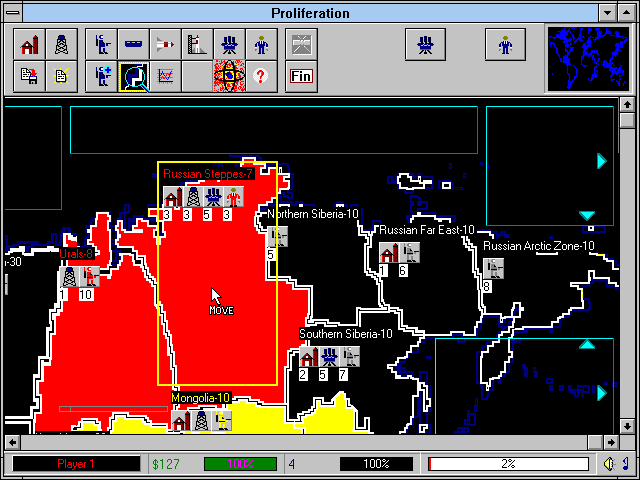This screenshot has width=640, height=480.
Task: Click the atom nuclear icon
Action: click(229, 76)
